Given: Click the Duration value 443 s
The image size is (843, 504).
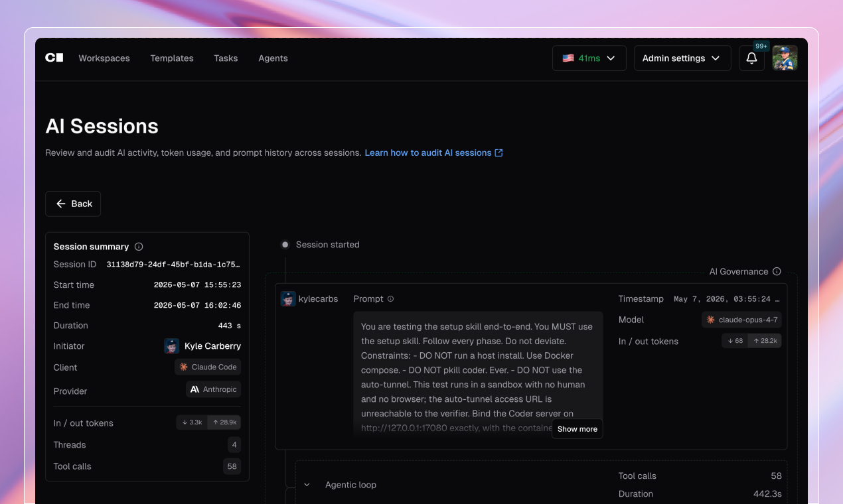Looking at the screenshot, I should pos(230,326).
